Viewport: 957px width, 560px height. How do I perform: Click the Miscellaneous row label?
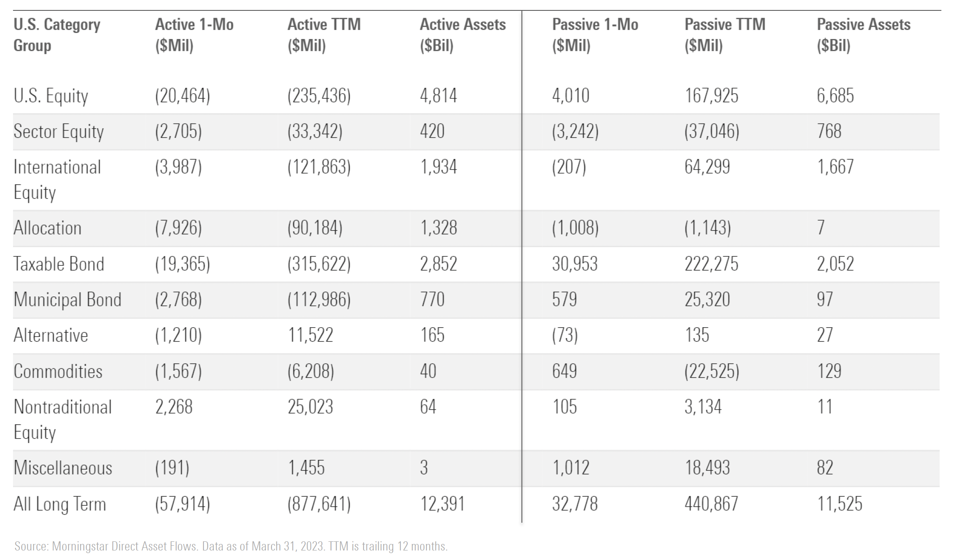coord(63,468)
